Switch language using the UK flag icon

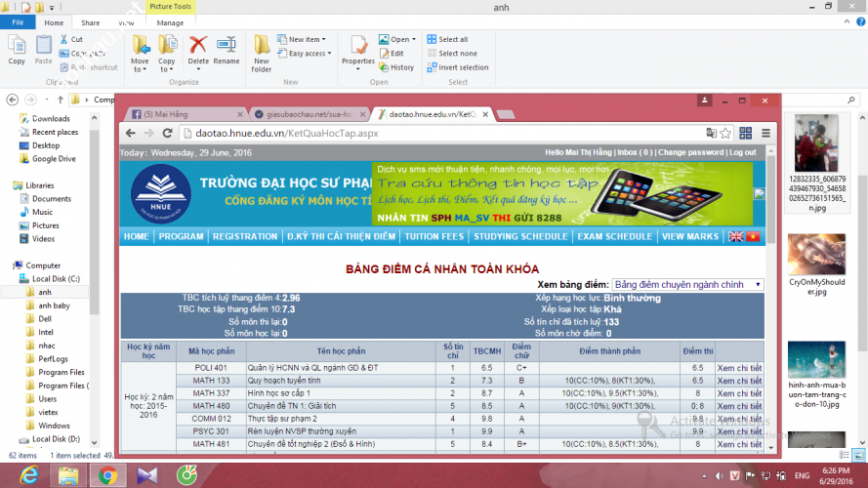coord(736,236)
